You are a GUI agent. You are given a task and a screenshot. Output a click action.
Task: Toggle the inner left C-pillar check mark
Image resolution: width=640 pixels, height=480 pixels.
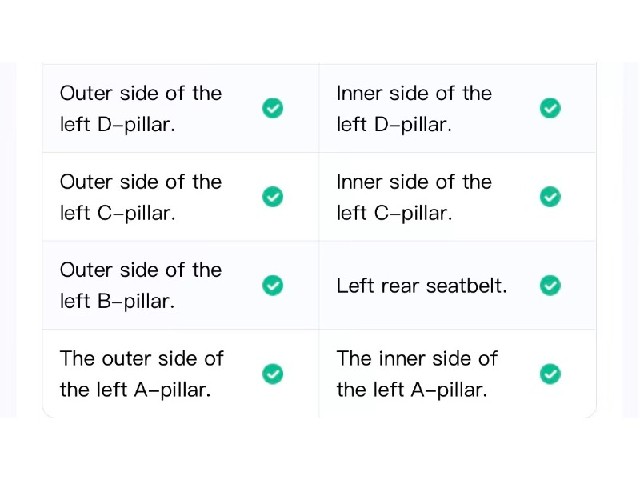[x=550, y=197]
